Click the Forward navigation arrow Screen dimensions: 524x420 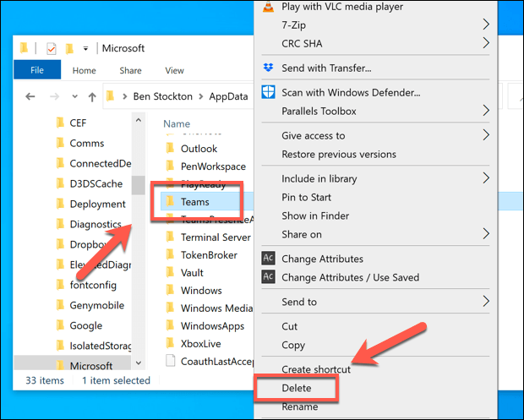point(54,97)
